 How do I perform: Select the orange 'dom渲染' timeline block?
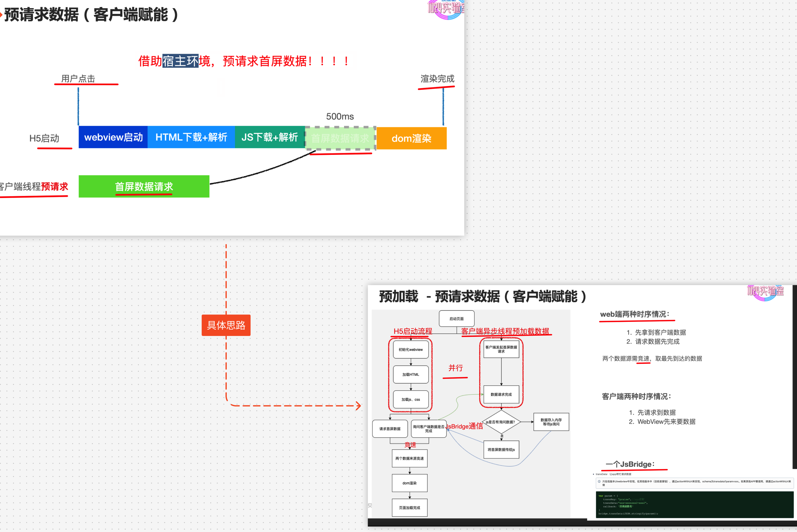click(x=411, y=138)
